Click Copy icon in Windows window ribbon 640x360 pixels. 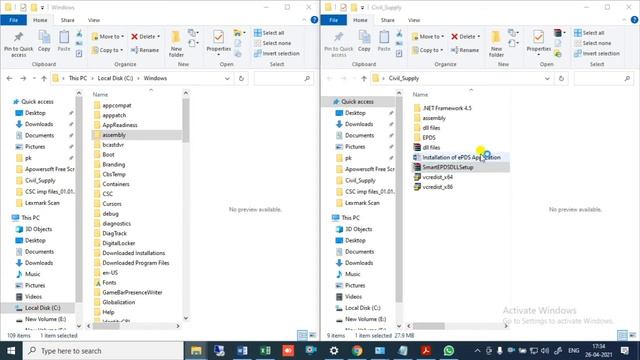click(44, 41)
